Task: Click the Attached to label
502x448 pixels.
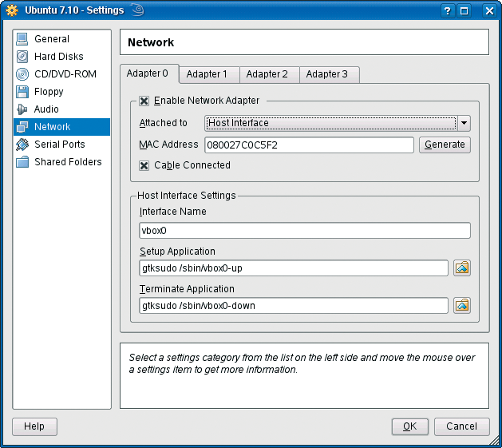Action: click(x=164, y=123)
